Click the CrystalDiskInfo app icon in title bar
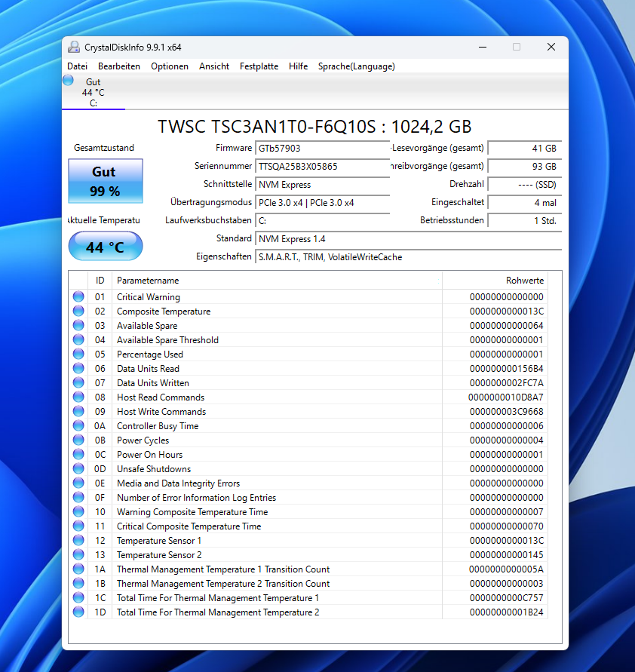 coord(74,48)
